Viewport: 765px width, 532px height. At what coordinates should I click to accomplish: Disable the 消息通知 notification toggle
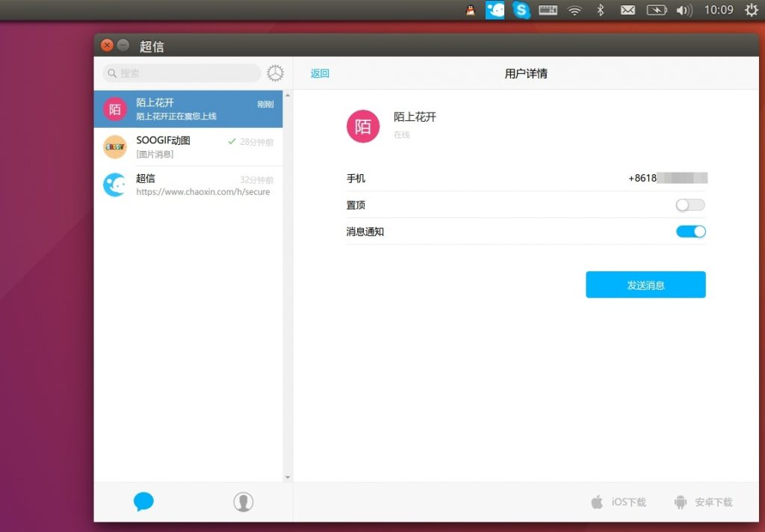click(690, 232)
